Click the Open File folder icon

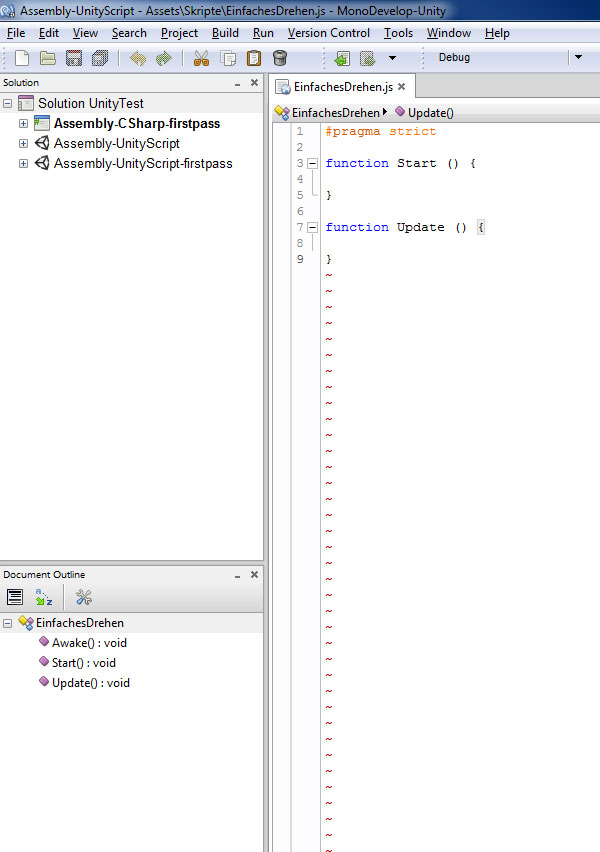click(x=48, y=58)
